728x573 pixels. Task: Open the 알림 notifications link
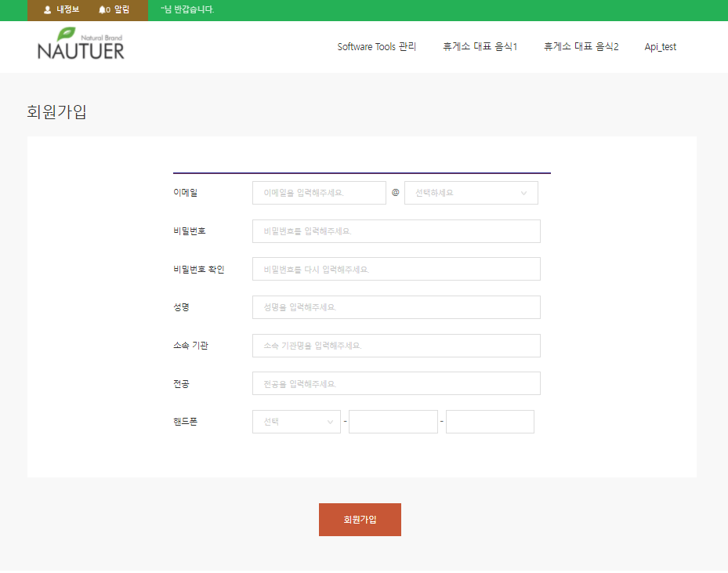(x=121, y=10)
